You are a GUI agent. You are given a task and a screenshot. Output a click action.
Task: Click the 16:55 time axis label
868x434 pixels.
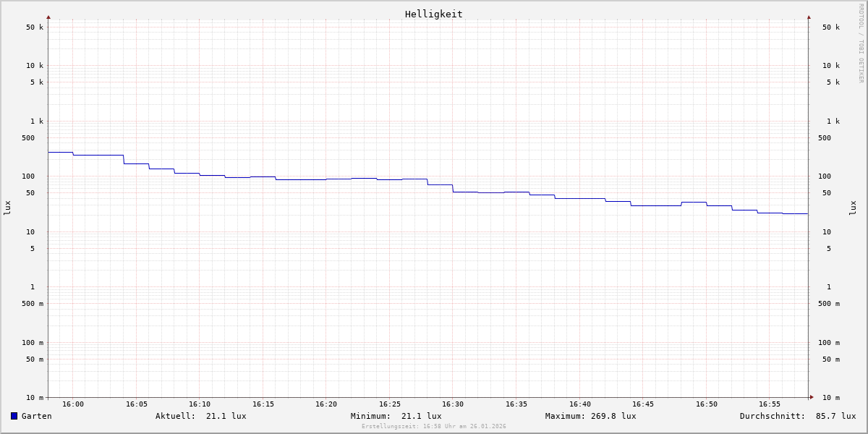pyautogui.click(x=770, y=404)
